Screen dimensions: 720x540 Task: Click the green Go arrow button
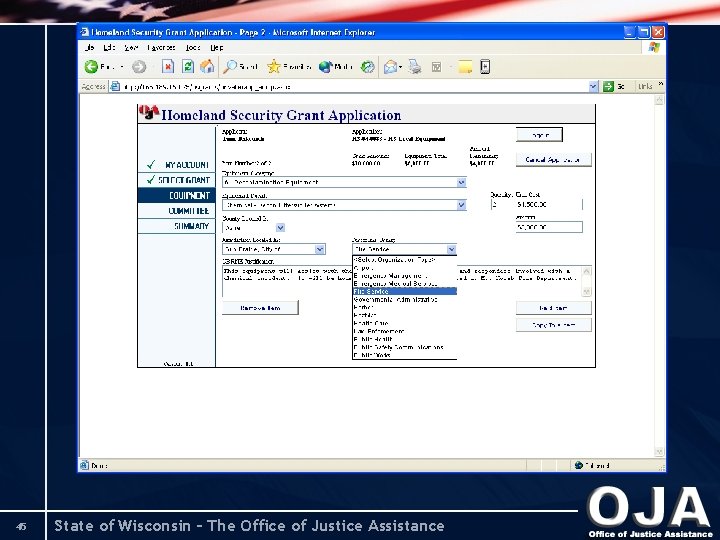point(608,86)
